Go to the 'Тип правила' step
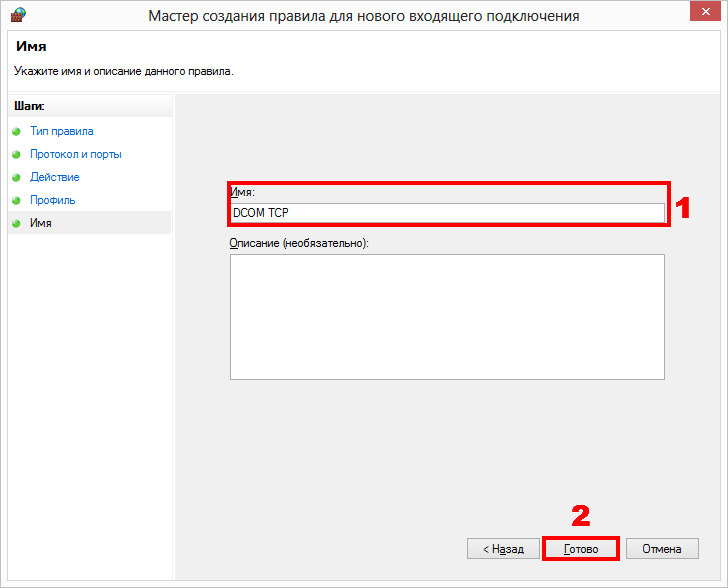Viewport: 728px width, 588px height. (x=62, y=131)
